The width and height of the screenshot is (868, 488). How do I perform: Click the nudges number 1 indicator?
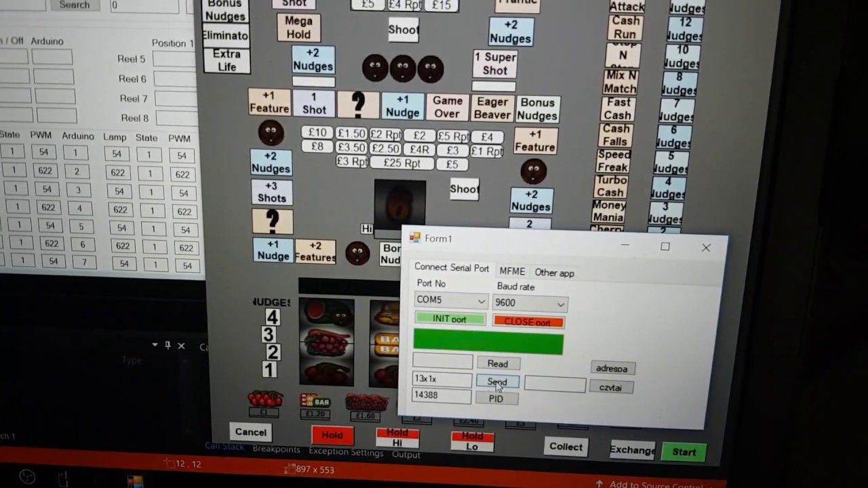269,369
